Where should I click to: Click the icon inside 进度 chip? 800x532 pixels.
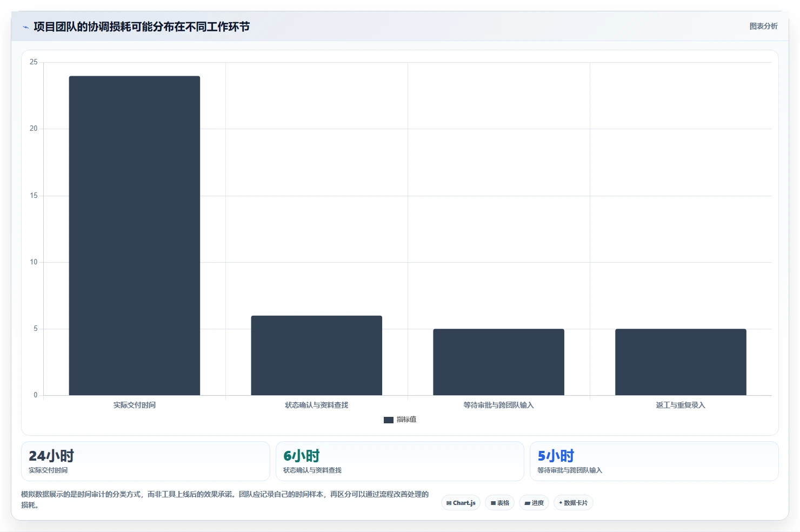point(528,503)
